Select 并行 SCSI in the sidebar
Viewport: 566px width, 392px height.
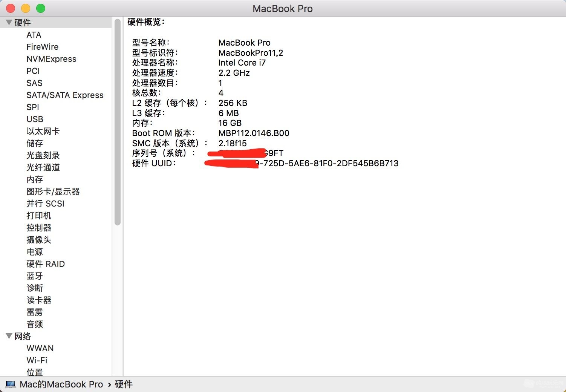click(46, 204)
